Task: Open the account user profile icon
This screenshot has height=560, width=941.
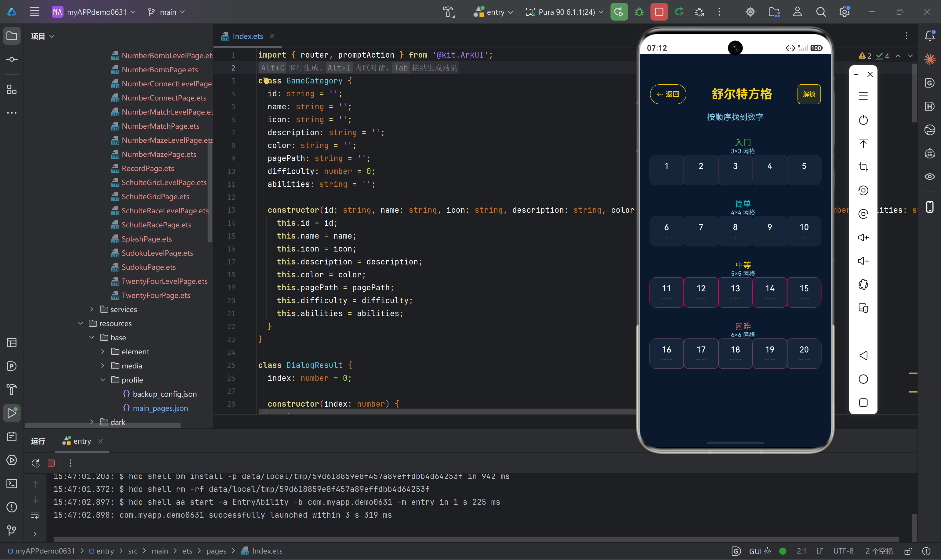Action: coord(797,12)
